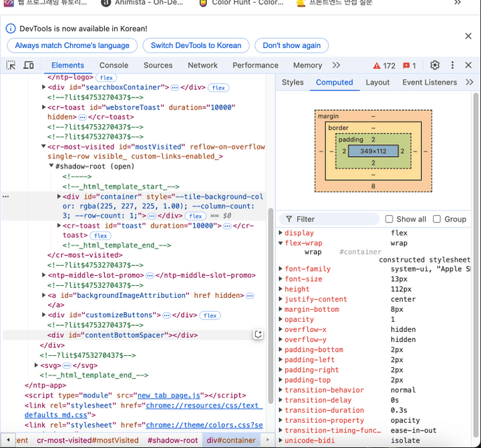The image size is (481, 448).
Task: Open the DevTools three-dot customize menu
Action: (452, 65)
